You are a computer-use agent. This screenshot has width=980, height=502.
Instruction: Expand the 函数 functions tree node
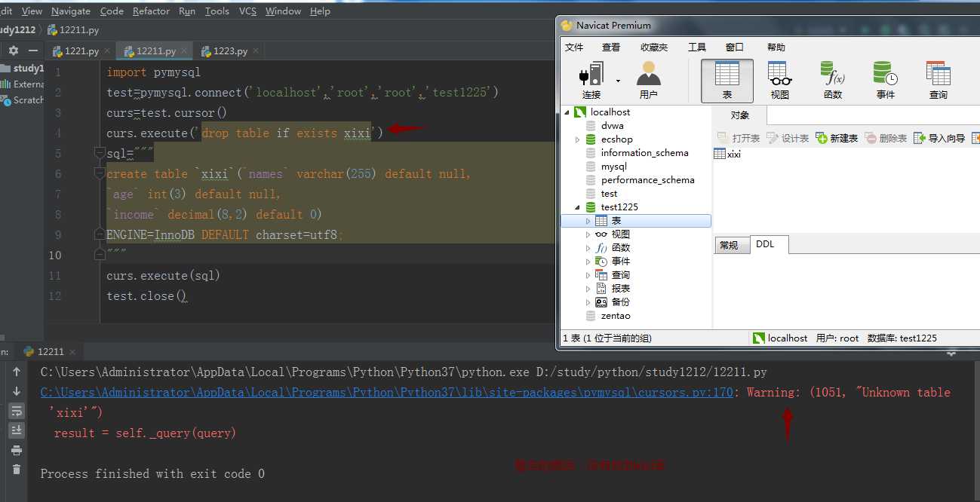(x=588, y=248)
